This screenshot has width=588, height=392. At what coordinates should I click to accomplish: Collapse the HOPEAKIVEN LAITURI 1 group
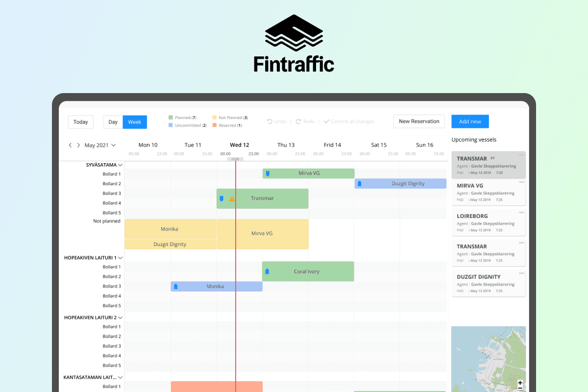tap(120, 257)
